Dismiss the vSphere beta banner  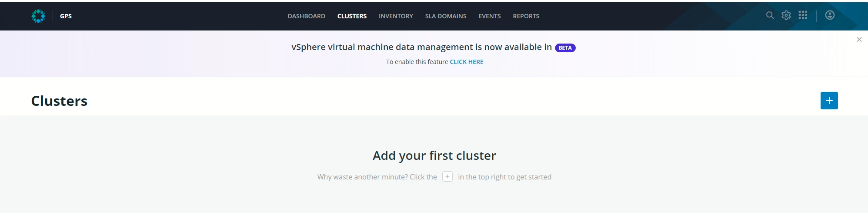click(x=859, y=40)
